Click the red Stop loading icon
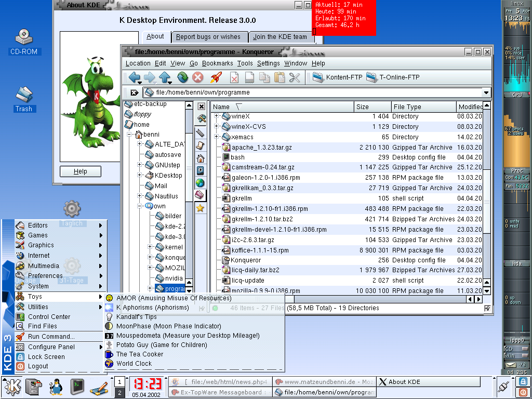This screenshot has height=399, width=532. (x=198, y=77)
